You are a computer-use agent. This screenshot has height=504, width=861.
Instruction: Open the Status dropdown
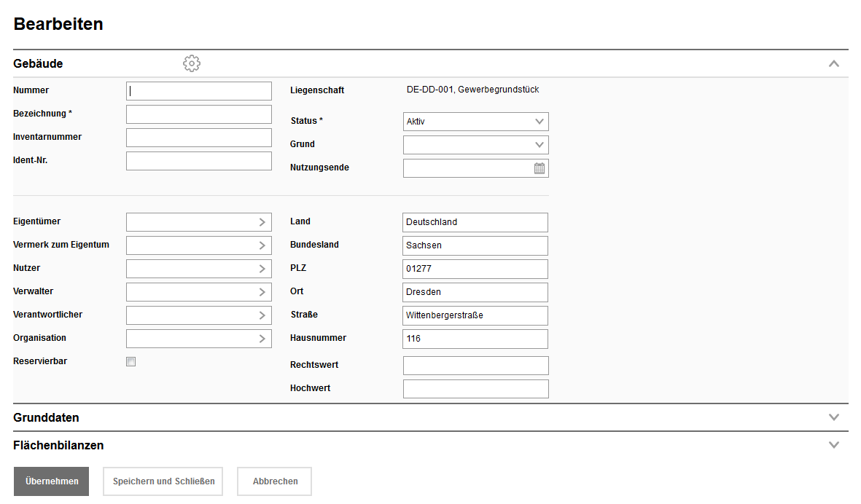[475, 122]
